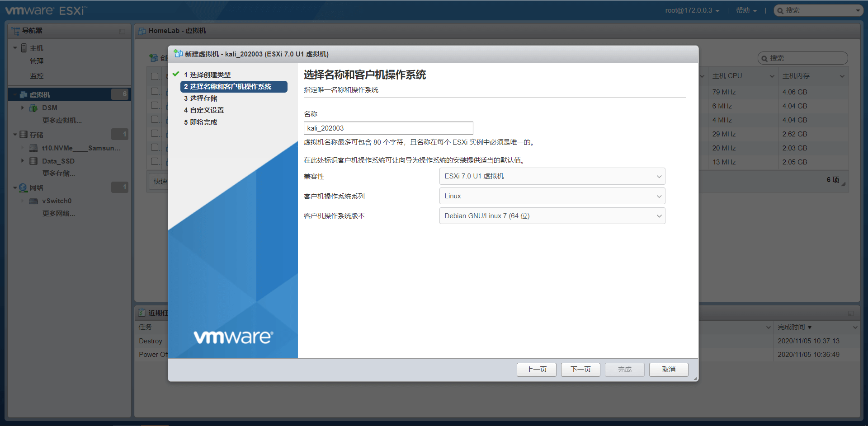This screenshot has height=426, width=868.
Task: Click the Data_SSD datastore icon
Action: pyautogui.click(x=33, y=161)
